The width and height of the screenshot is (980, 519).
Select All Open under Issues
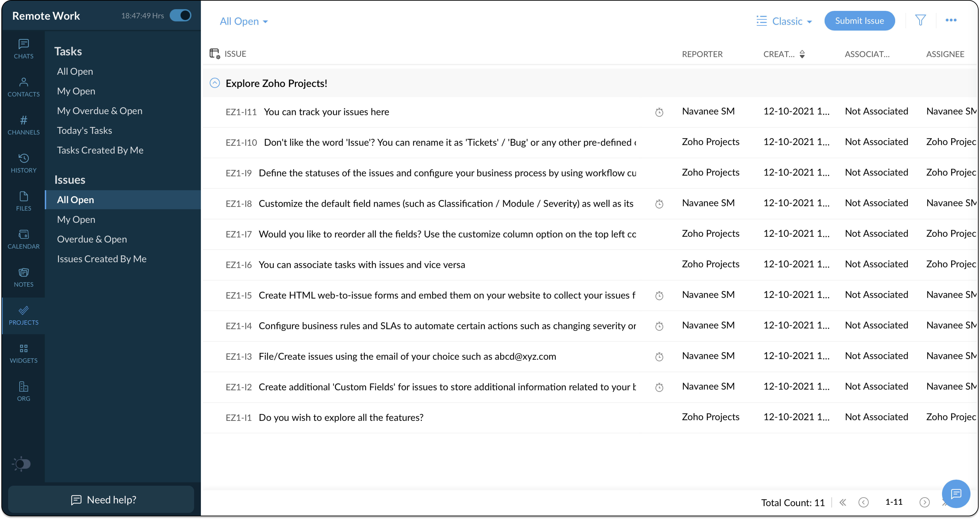click(x=122, y=200)
